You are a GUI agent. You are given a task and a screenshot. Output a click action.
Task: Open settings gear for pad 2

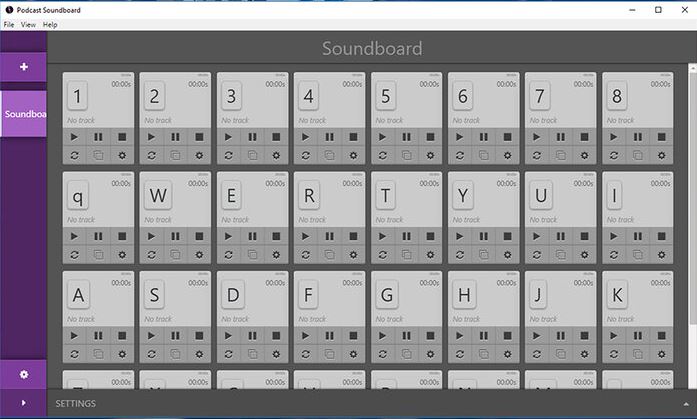tap(199, 156)
